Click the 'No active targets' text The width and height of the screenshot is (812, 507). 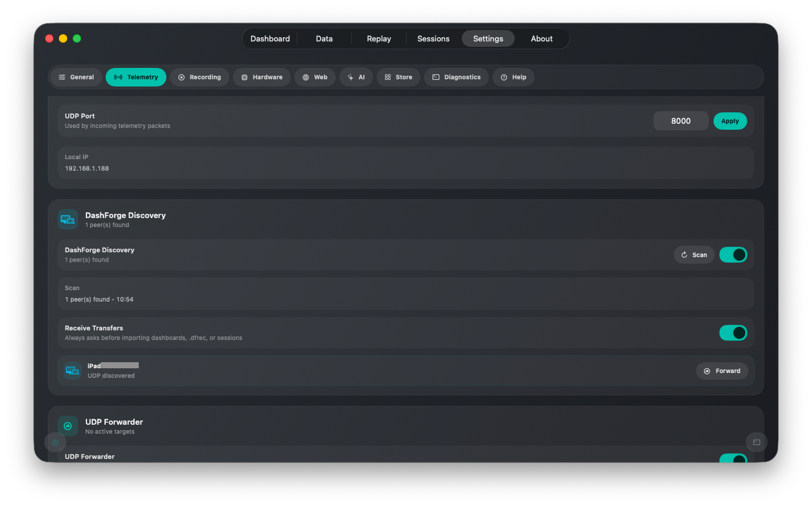[110, 432]
